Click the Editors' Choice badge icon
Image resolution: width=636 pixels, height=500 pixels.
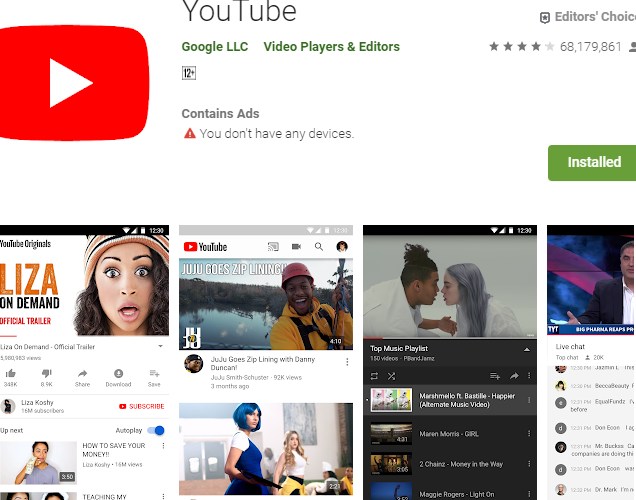coord(545,17)
